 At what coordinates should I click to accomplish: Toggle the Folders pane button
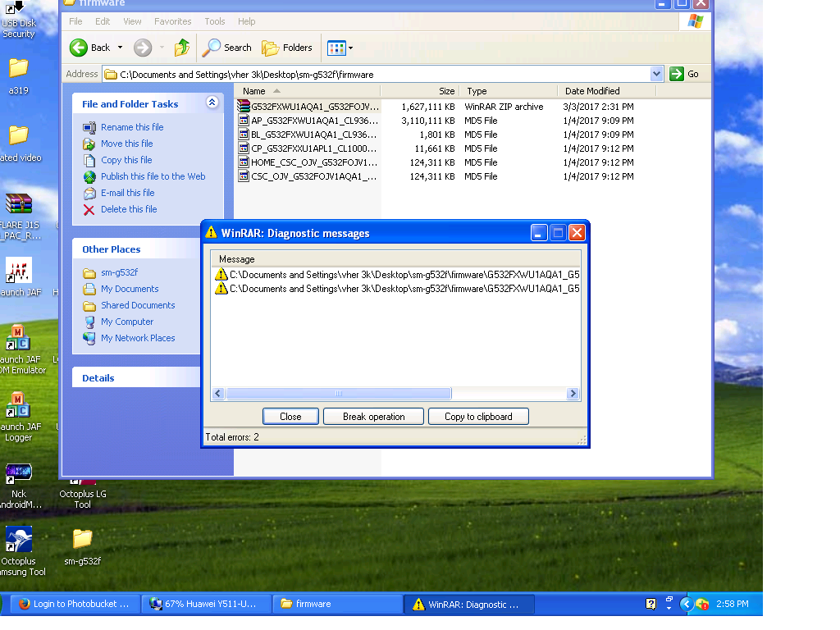(287, 48)
